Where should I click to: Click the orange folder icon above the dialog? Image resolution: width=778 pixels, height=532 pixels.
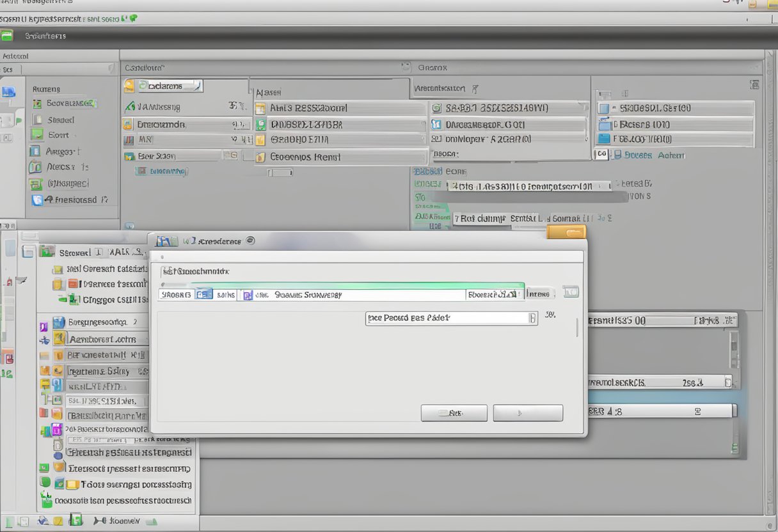coord(566,232)
